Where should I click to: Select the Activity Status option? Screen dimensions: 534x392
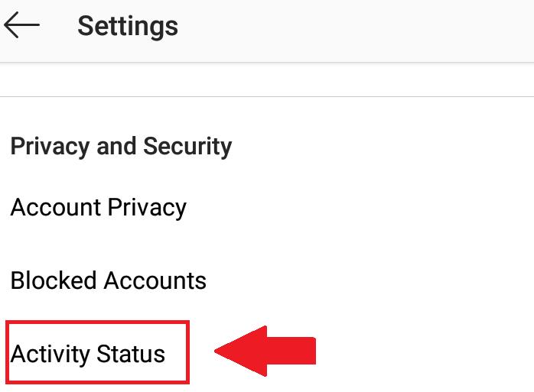88,355
